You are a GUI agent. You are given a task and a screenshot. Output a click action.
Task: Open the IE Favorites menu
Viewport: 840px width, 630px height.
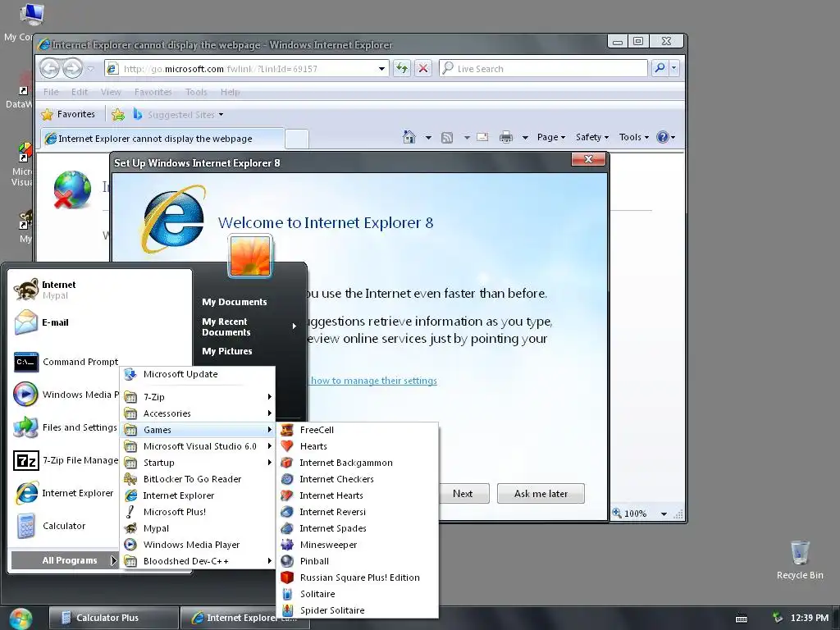(x=153, y=92)
